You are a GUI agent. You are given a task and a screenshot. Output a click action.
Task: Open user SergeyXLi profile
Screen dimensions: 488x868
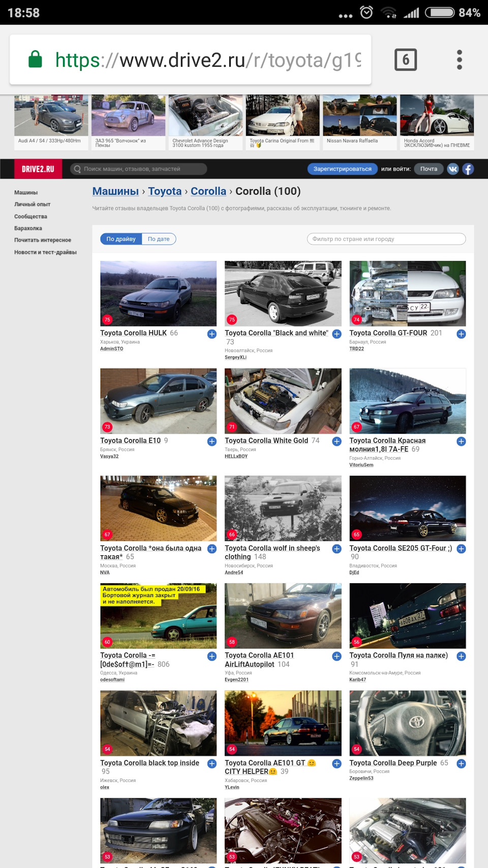pyautogui.click(x=236, y=357)
